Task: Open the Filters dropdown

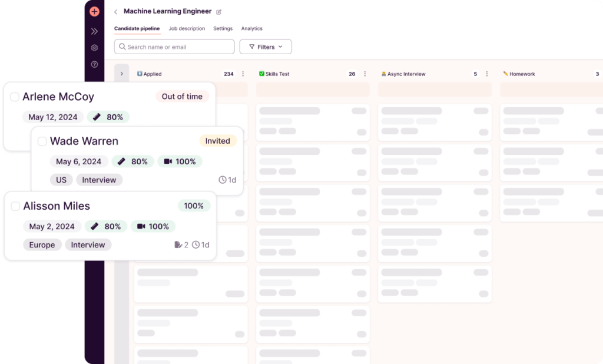Action: click(x=266, y=47)
